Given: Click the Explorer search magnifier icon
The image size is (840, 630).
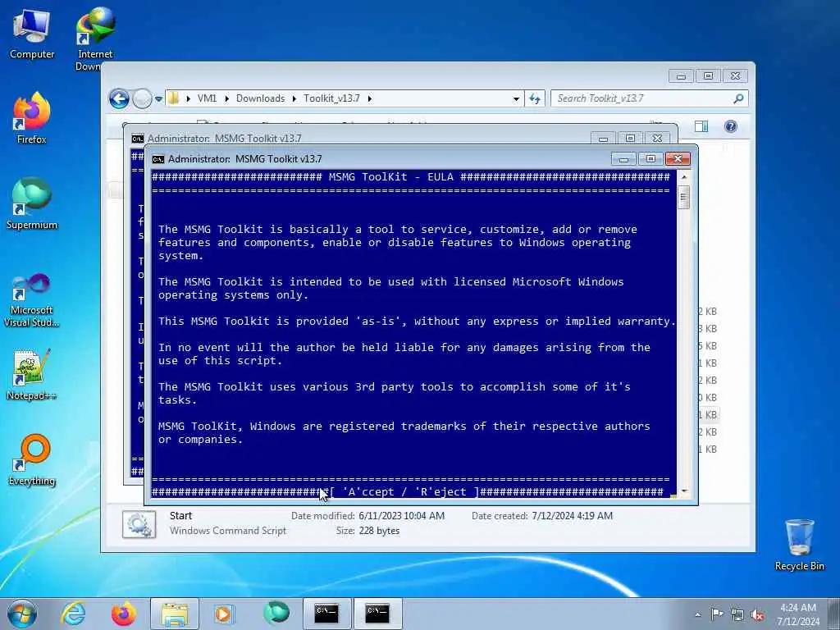Looking at the screenshot, I should pyautogui.click(x=739, y=98).
